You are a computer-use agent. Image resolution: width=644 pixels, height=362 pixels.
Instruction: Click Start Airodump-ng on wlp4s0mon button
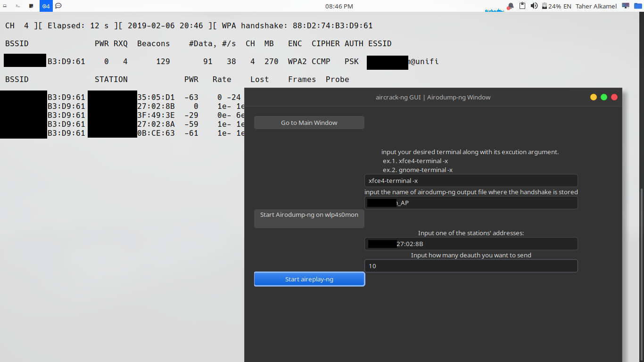[x=309, y=219]
